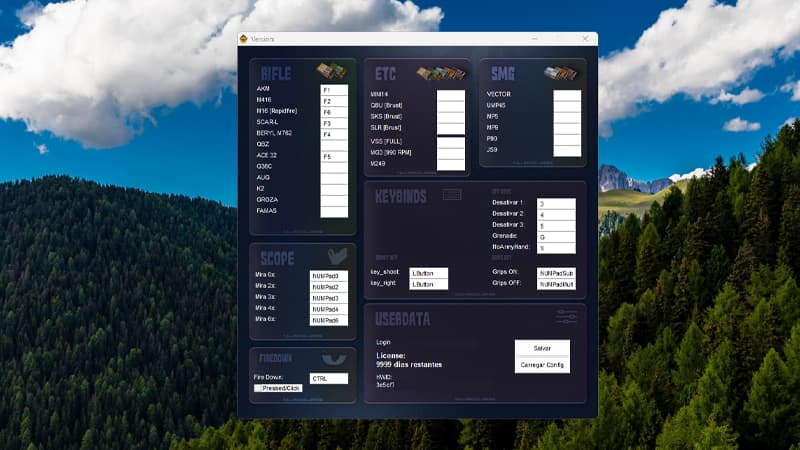Screen dimensions: 800x450
Task: Click the app icon in the title bar
Action: (x=244, y=39)
